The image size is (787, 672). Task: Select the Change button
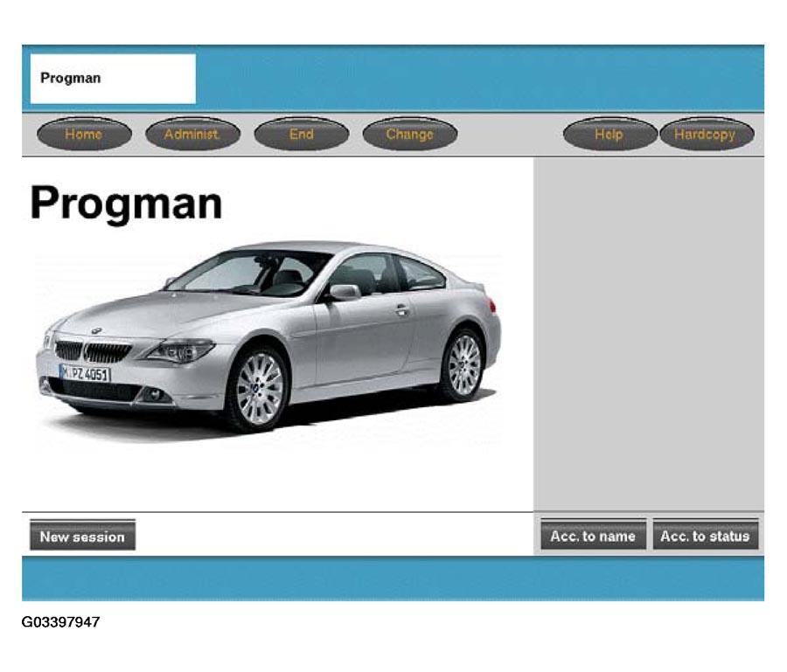(x=409, y=135)
